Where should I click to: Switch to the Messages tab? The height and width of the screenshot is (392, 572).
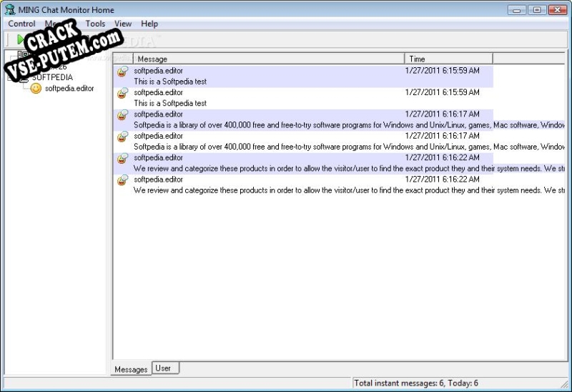131,369
